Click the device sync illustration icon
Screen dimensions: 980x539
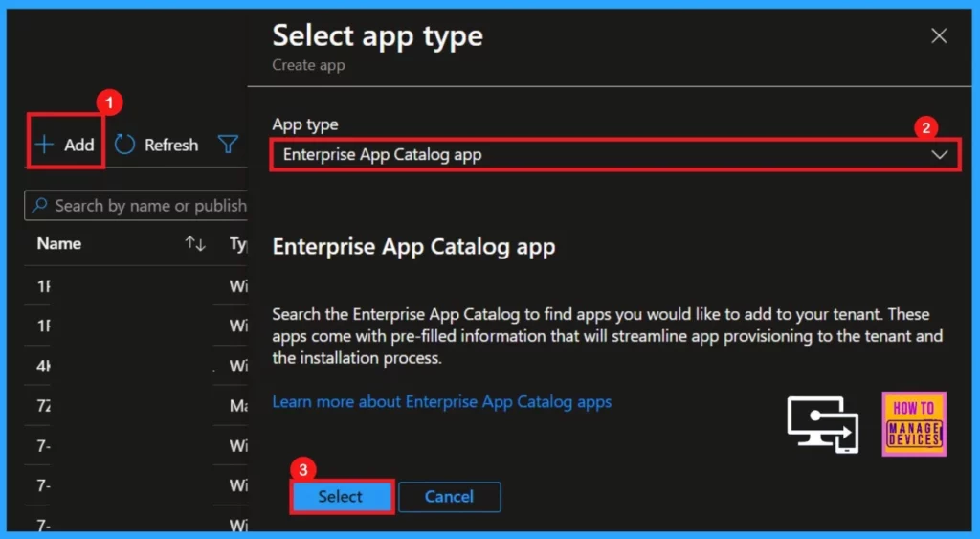pyautogui.click(x=822, y=424)
